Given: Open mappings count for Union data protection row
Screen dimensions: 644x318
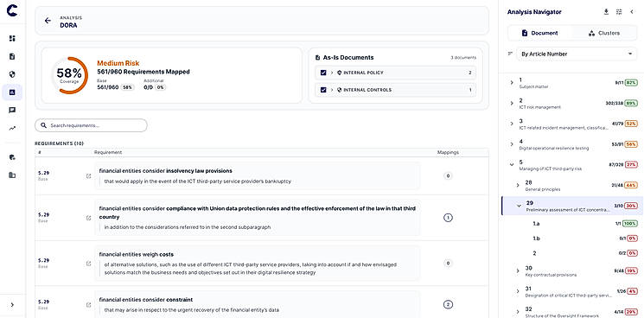Looking at the screenshot, I should (448, 218).
